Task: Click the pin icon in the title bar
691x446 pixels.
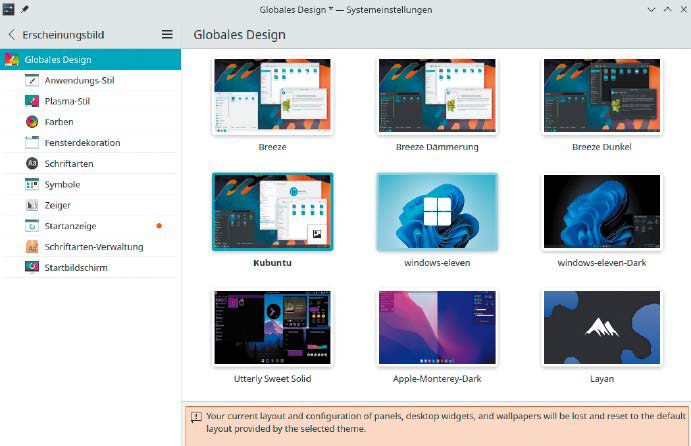Action: [25, 9]
